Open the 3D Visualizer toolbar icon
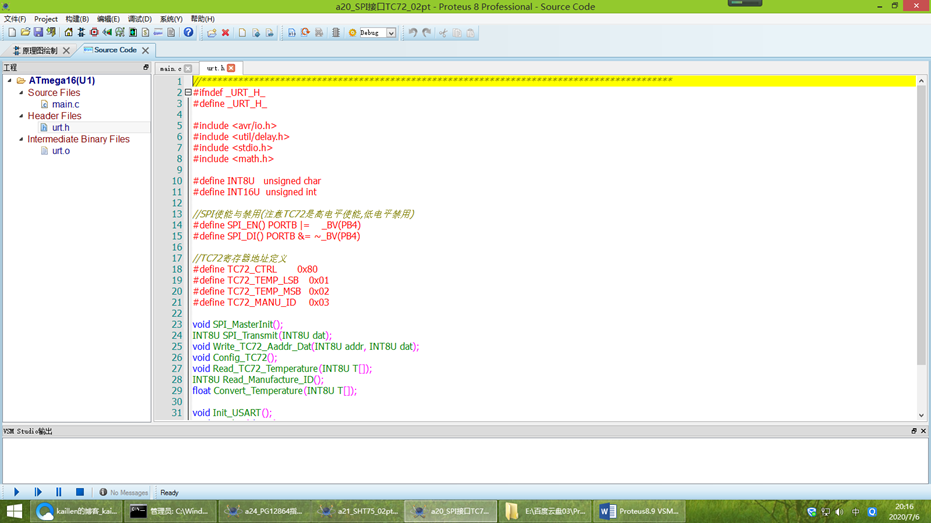This screenshot has width=931, height=524. [107, 33]
